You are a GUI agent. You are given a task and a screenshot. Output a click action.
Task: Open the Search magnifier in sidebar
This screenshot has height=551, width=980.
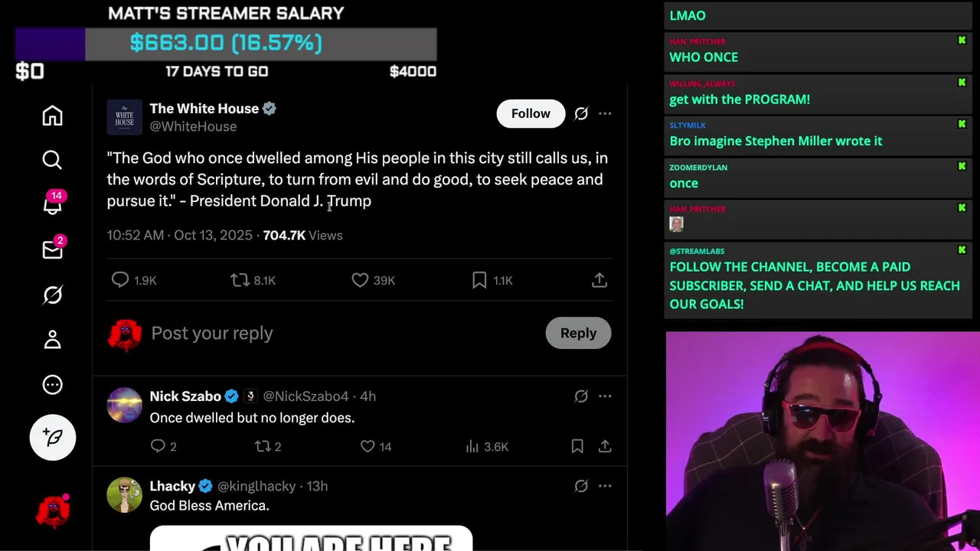coord(52,159)
